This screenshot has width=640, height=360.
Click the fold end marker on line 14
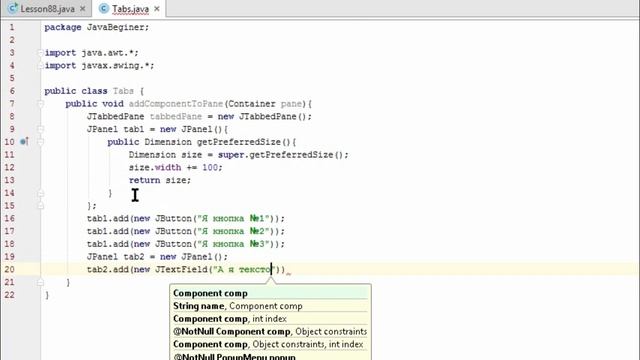[40, 193]
